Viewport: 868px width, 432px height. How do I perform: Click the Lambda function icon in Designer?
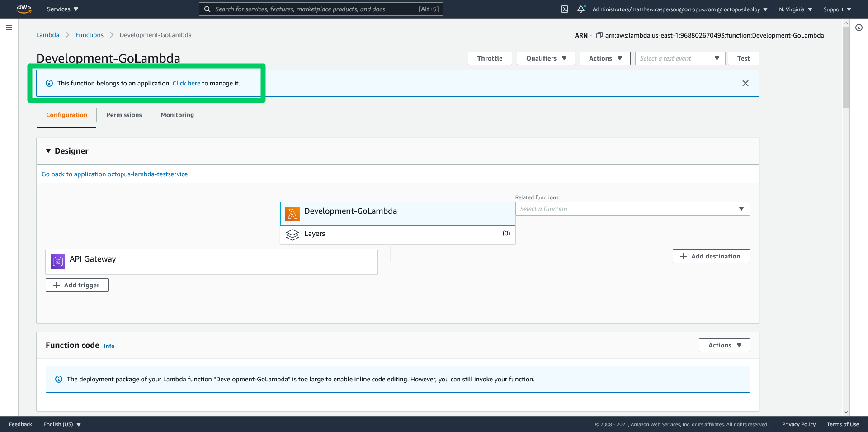[x=292, y=213]
